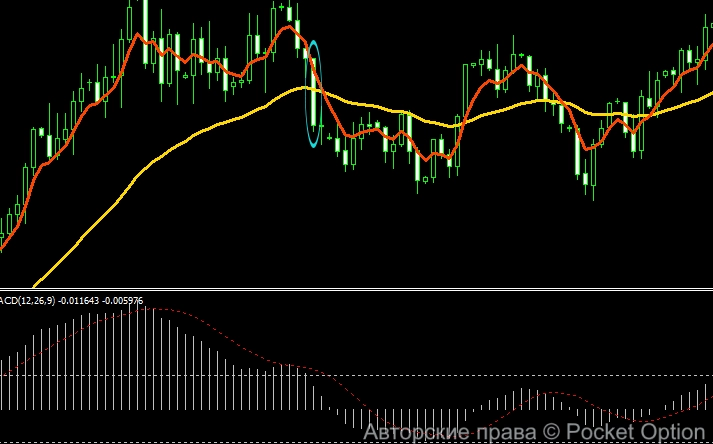
Task: Click the first negative MACD histogram bar
Action: tap(337, 412)
